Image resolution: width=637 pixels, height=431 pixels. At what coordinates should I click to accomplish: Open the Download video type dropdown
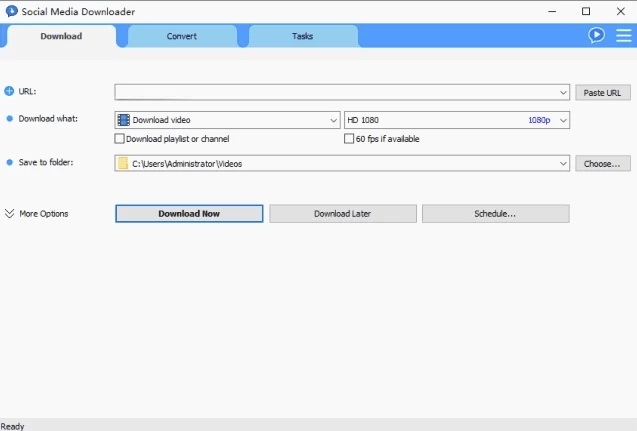(x=333, y=120)
